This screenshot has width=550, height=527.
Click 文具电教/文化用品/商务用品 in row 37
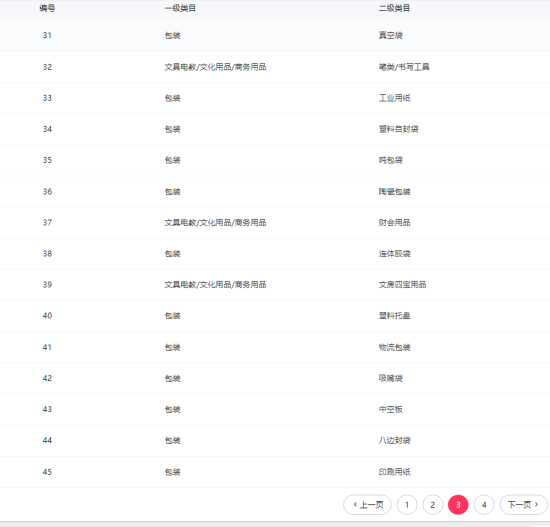(x=215, y=222)
